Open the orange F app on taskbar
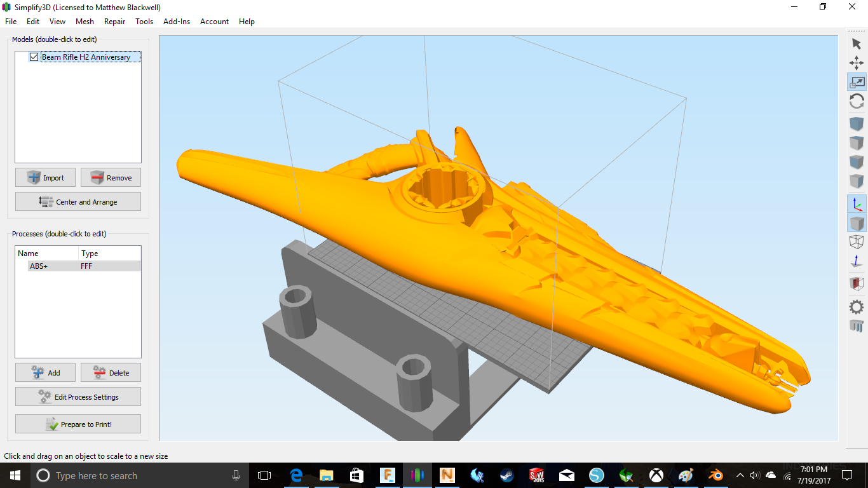Image resolution: width=868 pixels, height=488 pixels. [387, 475]
